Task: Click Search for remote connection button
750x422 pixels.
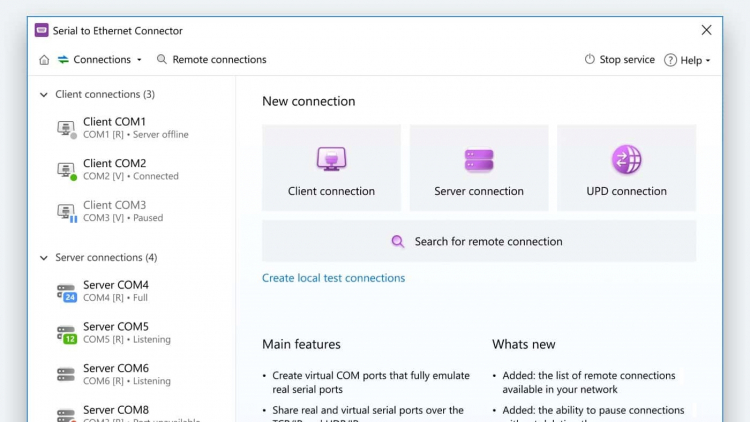Action: pyautogui.click(x=479, y=241)
